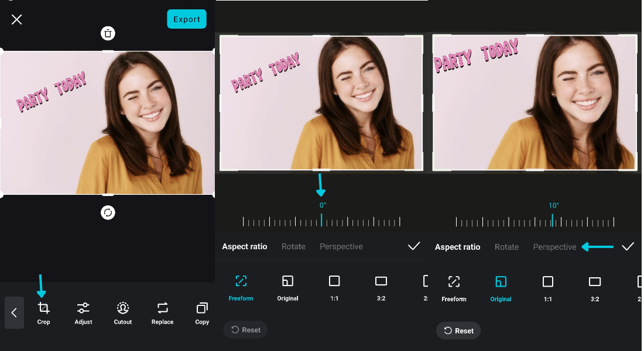
Task: Close the editor with the X icon
Action: click(17, 19)
